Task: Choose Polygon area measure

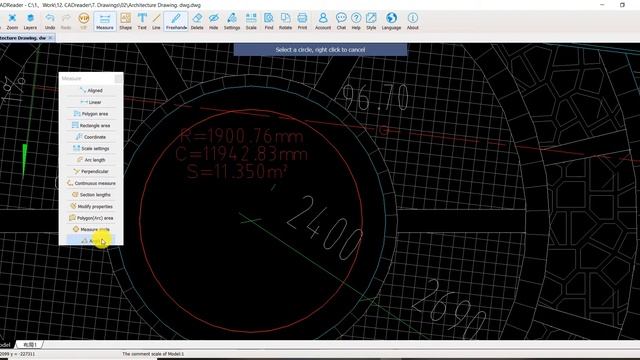Action: [x=91, y=113]
